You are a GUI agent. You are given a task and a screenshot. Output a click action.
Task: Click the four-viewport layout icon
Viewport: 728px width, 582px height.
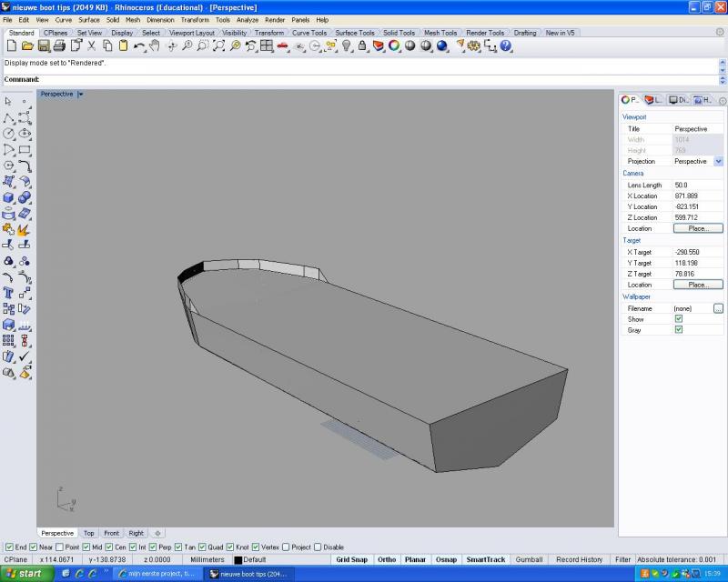click(267, 45)
